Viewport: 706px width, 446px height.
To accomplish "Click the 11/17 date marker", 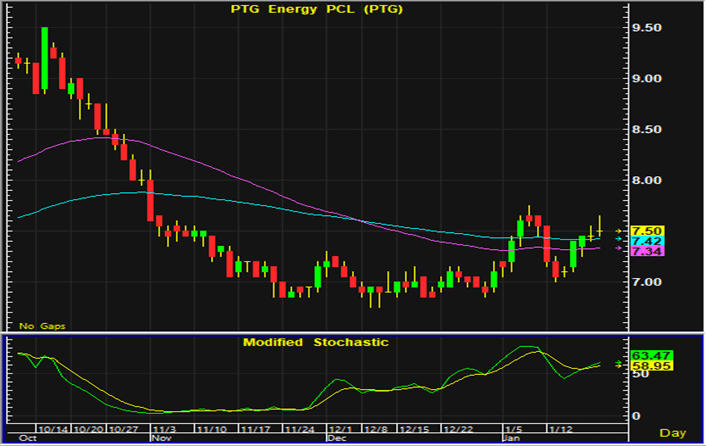I will coord(256,429).
